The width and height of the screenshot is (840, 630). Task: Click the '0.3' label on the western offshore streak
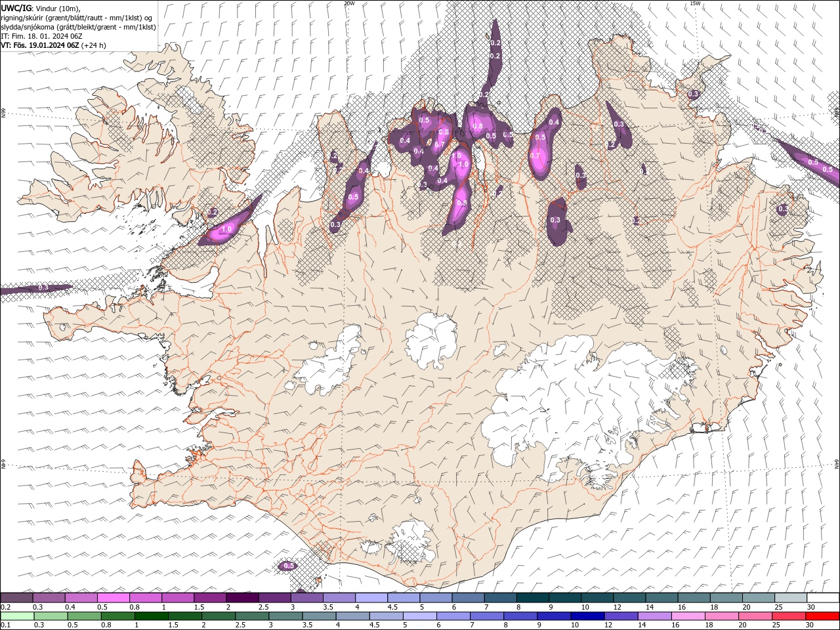coord(43,287)
